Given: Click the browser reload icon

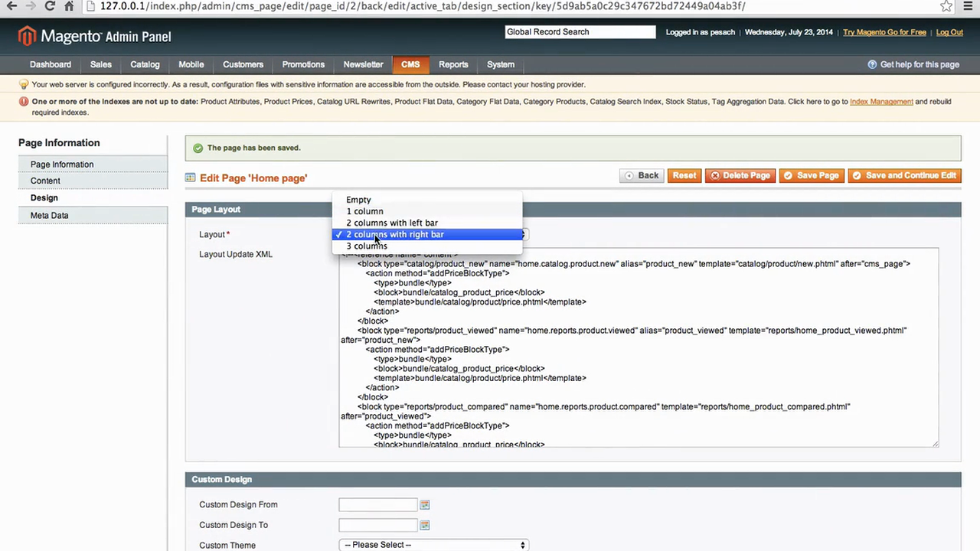Looking at the screenshot, I should point(49,6).
